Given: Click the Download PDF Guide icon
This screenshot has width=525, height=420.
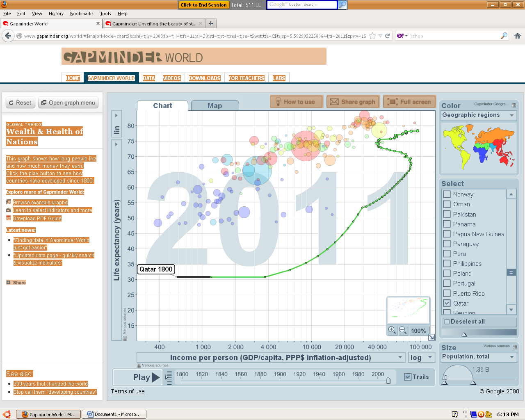Looking at the screenshot, I should point(9,218).
